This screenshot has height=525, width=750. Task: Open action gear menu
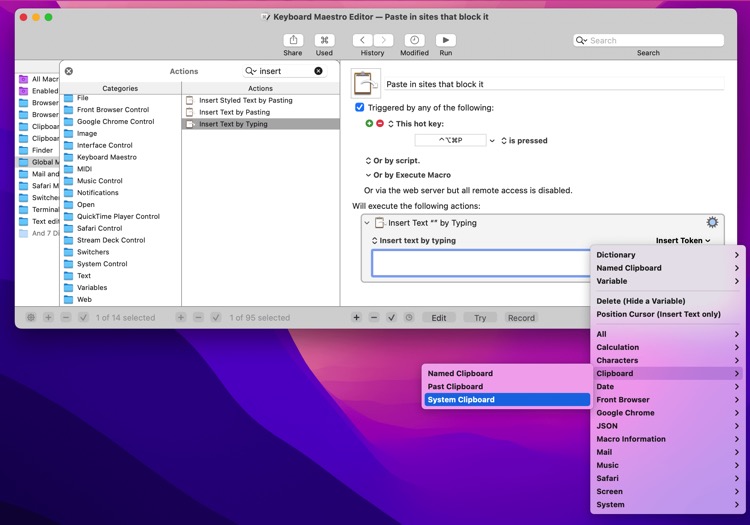click(x=712, y=222)
